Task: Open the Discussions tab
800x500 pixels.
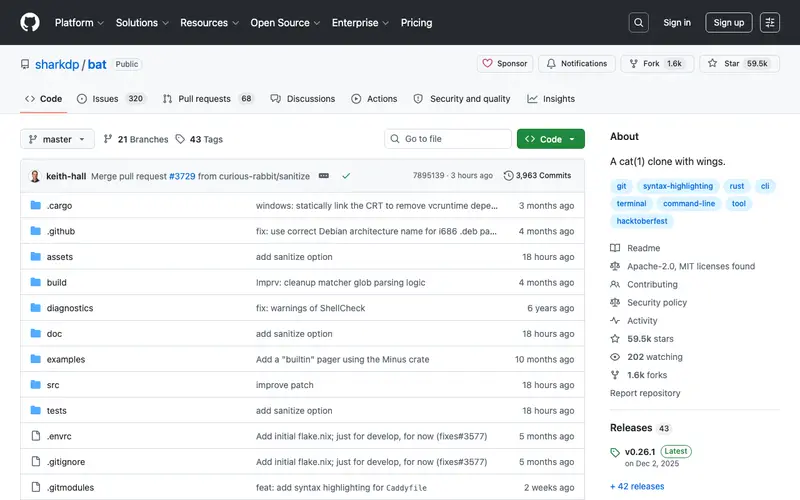Action: point(303,98)
